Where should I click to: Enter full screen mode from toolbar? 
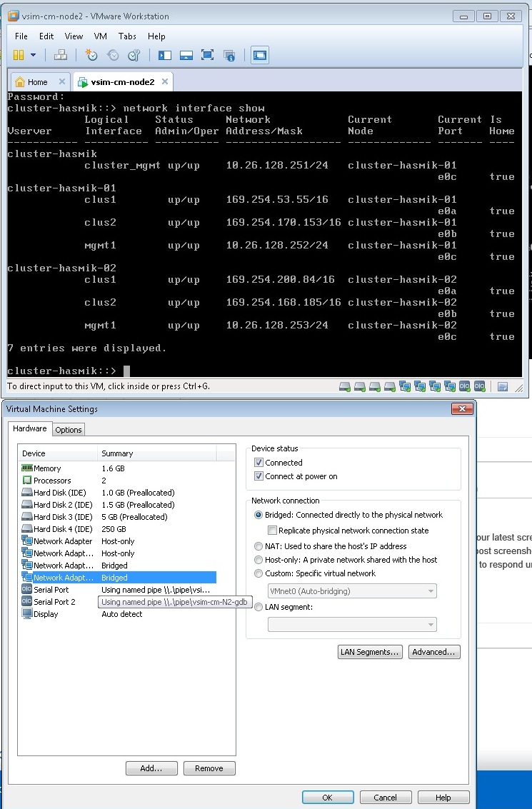pos(208,55)
